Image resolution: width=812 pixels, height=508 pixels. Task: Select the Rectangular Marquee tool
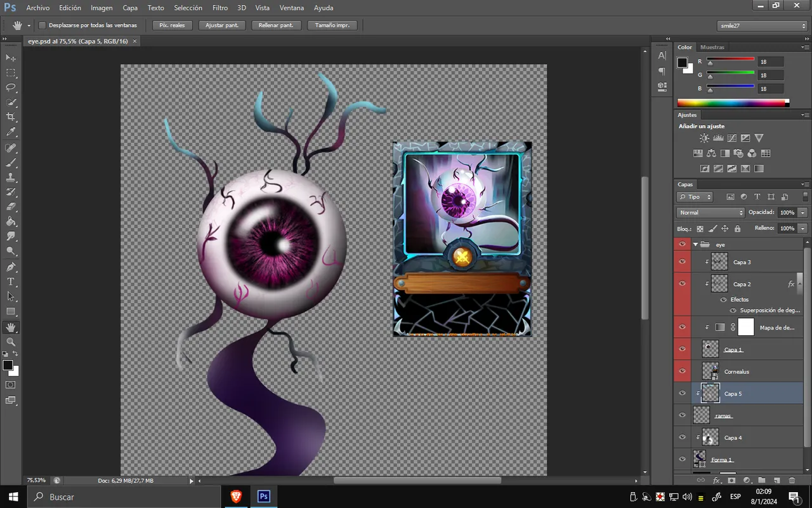point(11,73)
